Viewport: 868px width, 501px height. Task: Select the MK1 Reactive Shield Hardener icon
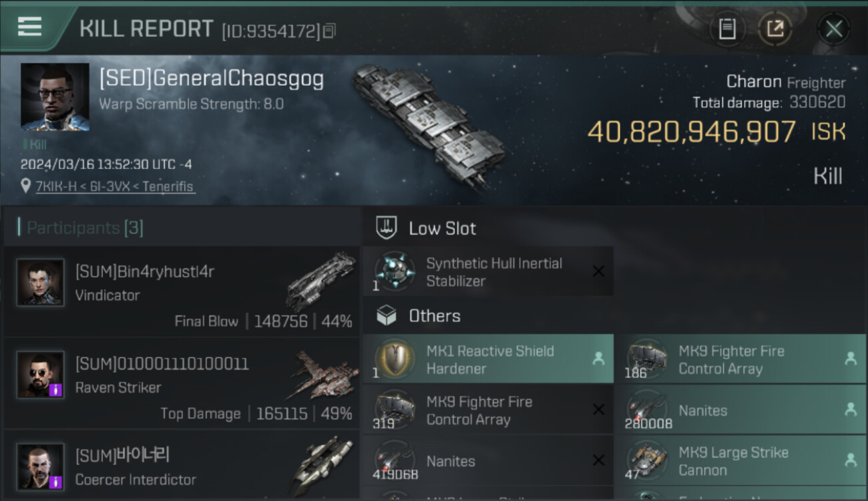click(394, 359)
